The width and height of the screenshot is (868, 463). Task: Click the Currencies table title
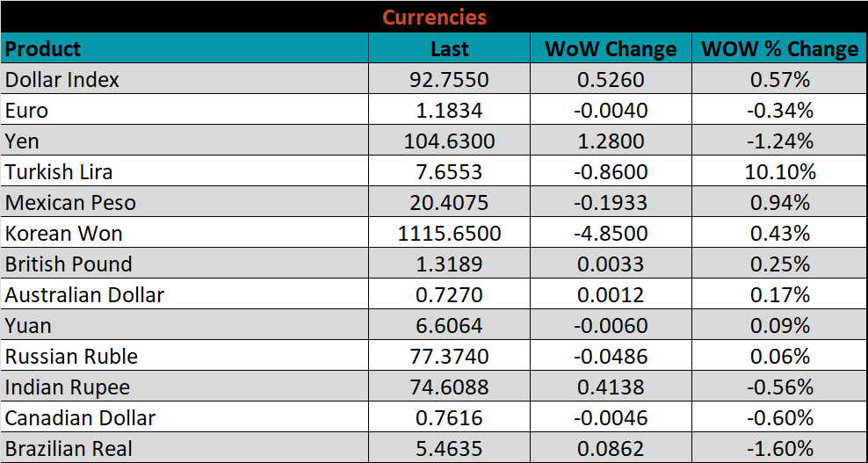(434, 17)
